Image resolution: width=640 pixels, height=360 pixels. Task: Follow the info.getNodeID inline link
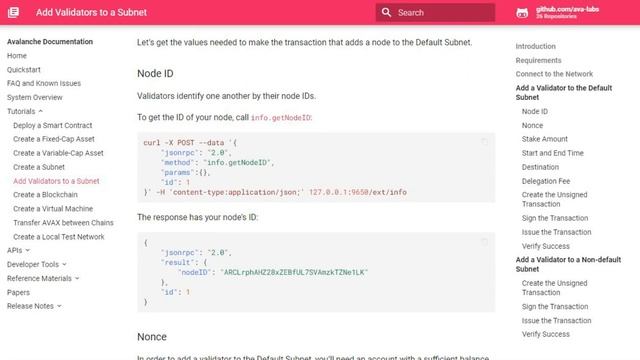tap(281, 118)
